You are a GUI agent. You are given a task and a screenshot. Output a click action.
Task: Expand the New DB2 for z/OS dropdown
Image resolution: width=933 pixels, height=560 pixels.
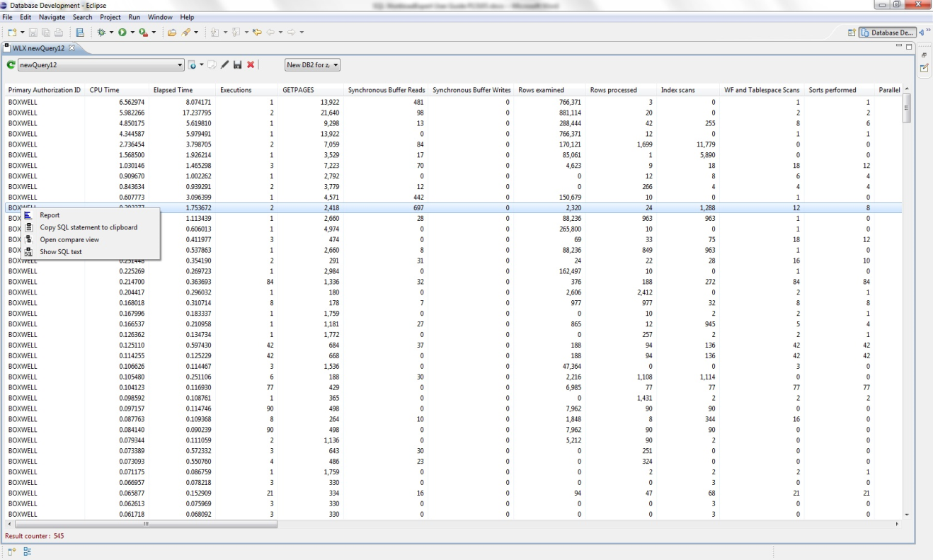(336, 65)
